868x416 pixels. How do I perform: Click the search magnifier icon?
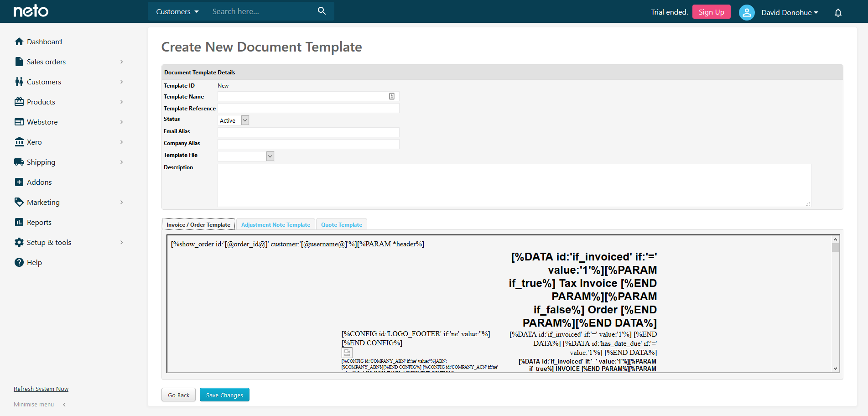[x=322, y=11]
